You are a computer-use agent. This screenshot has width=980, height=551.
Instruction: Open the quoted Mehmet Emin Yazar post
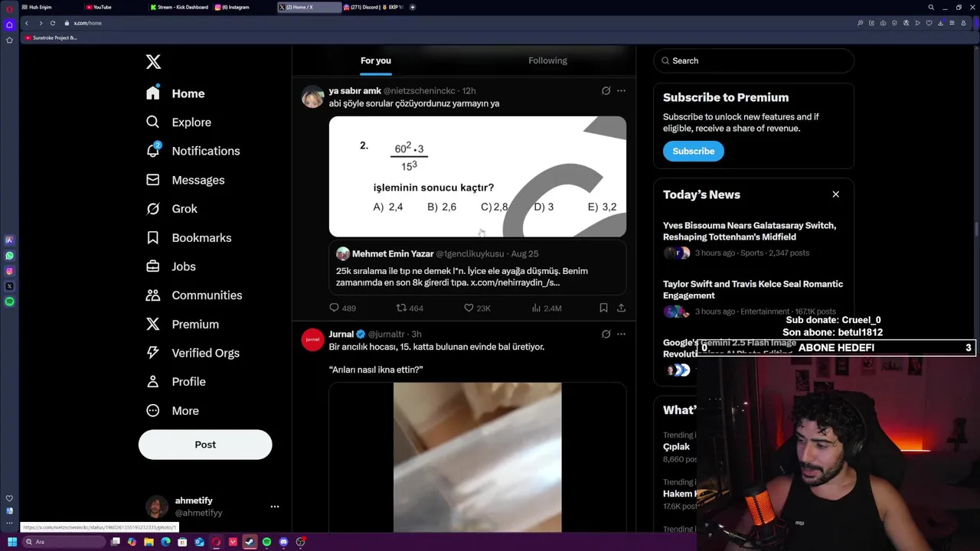tap(478, 268)
